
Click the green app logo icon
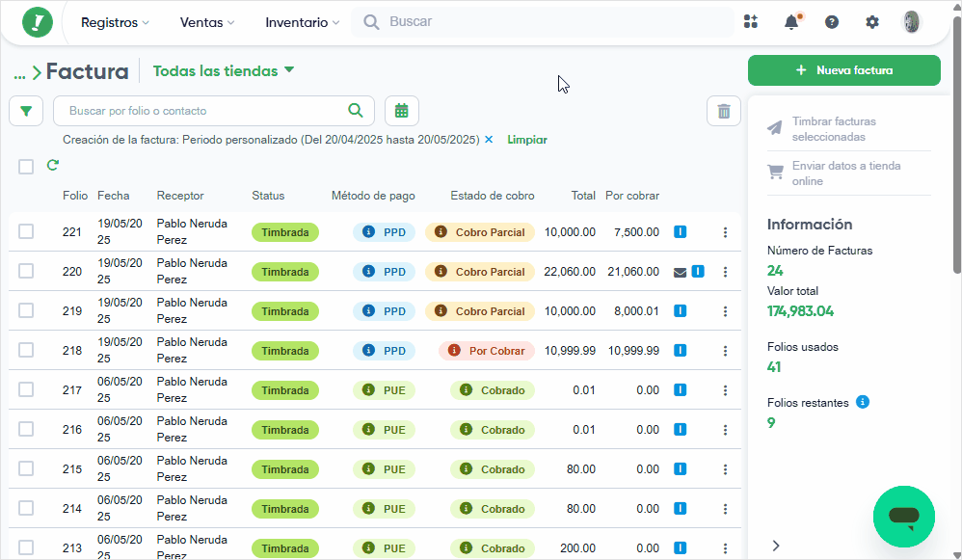(38, 22)
